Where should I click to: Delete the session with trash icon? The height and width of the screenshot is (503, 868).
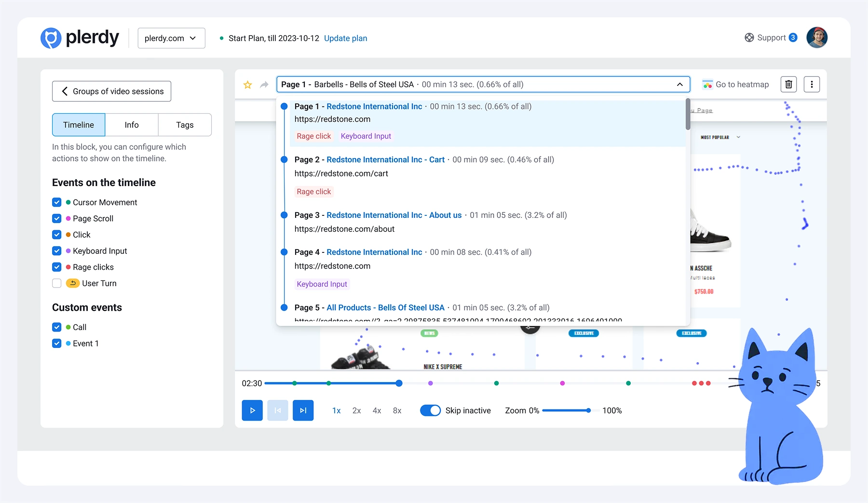click(788, 84)
